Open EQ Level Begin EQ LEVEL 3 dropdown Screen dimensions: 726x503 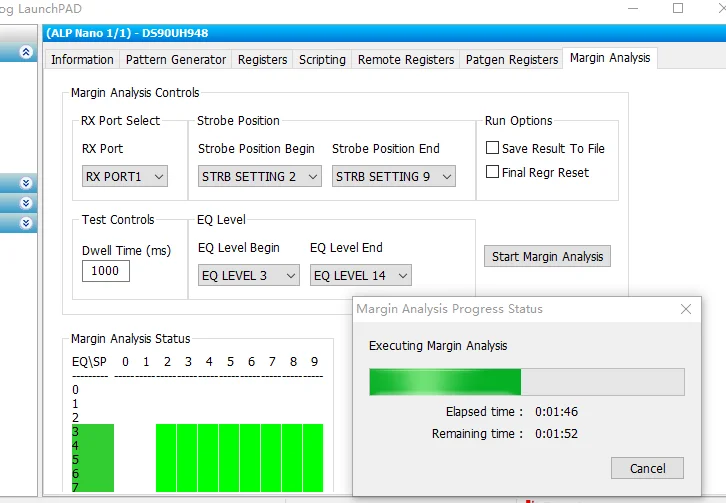point(249,276)
